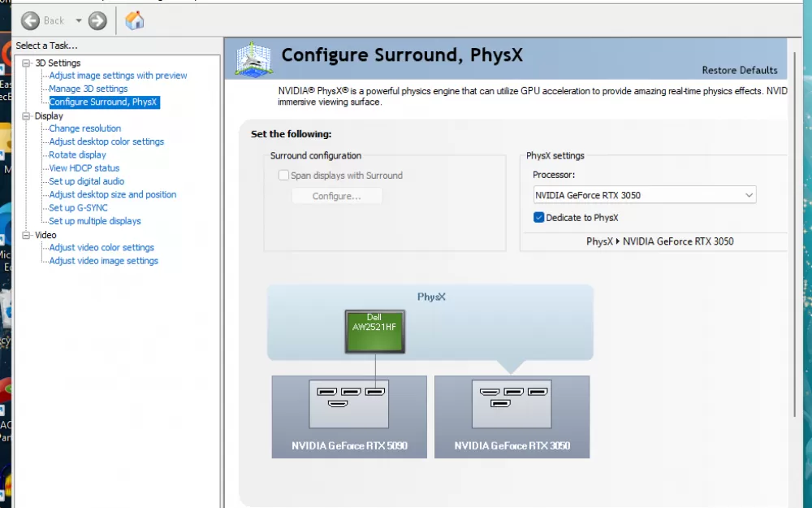Toggle Span displays with Surround checkbox

tap(283, 176)
